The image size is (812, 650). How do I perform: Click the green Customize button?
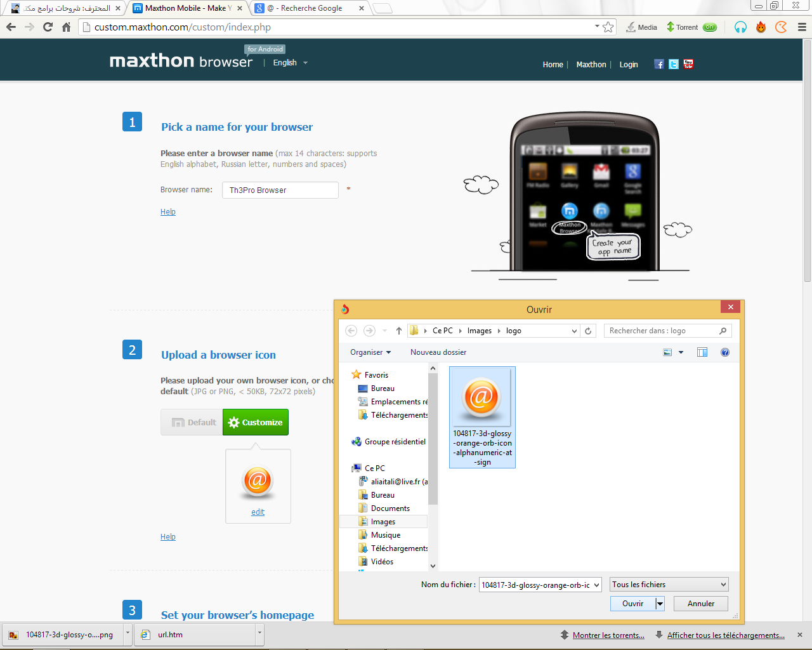click(256, 422)
